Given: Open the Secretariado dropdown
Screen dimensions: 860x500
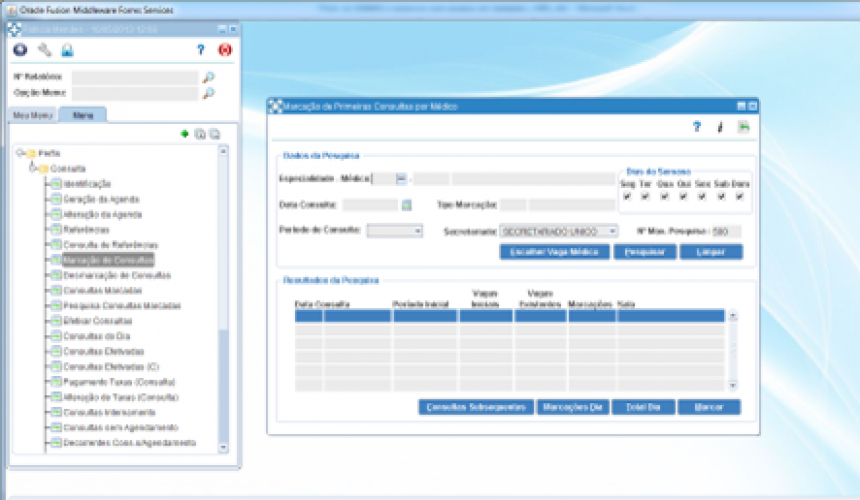Looking at the screenshot, I should 612,231.
